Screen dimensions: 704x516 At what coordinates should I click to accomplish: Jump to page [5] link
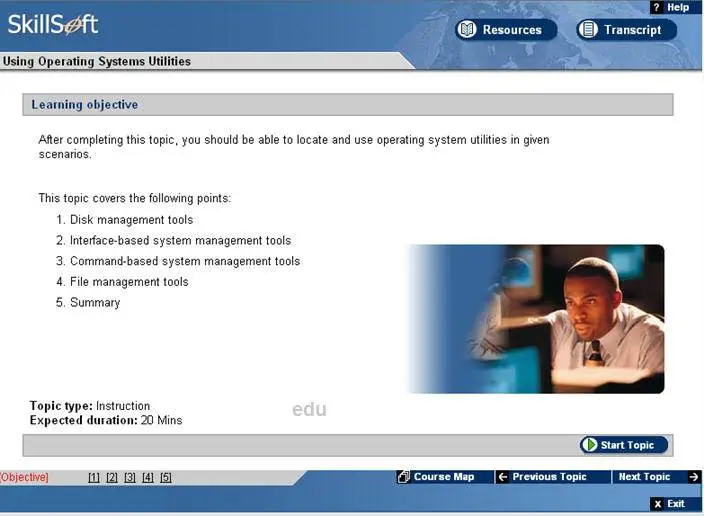[166, 477]
